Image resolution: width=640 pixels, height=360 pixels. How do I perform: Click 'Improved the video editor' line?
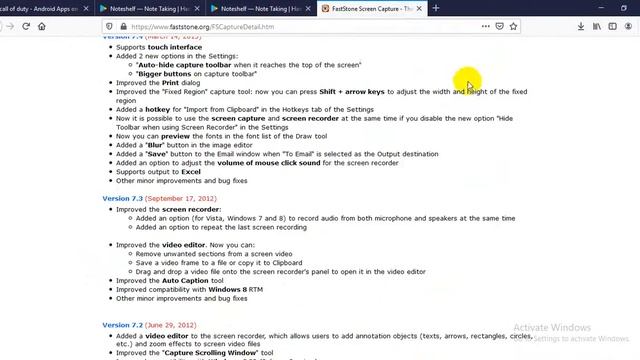tap(185, 245)
